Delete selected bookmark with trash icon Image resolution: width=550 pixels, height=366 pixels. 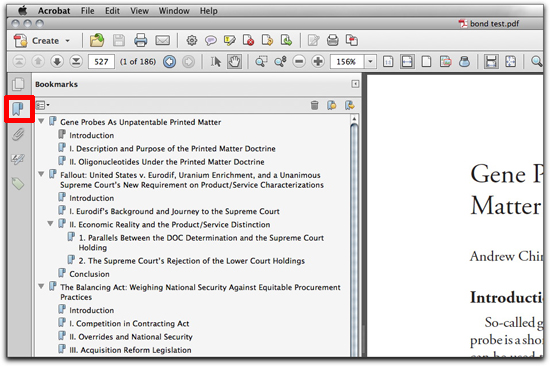pyautogui.click(x=314, y=105)
